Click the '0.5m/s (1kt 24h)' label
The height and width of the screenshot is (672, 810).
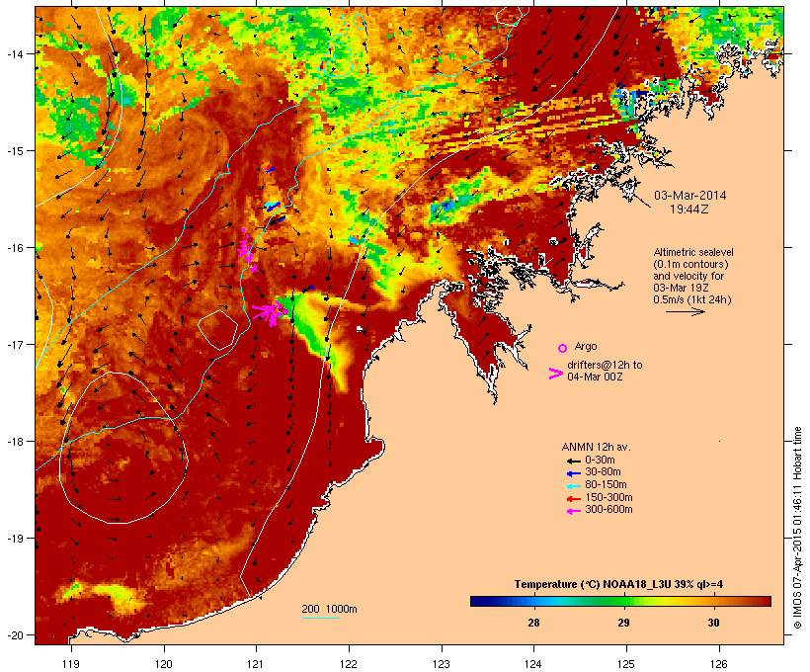(692, 299)
